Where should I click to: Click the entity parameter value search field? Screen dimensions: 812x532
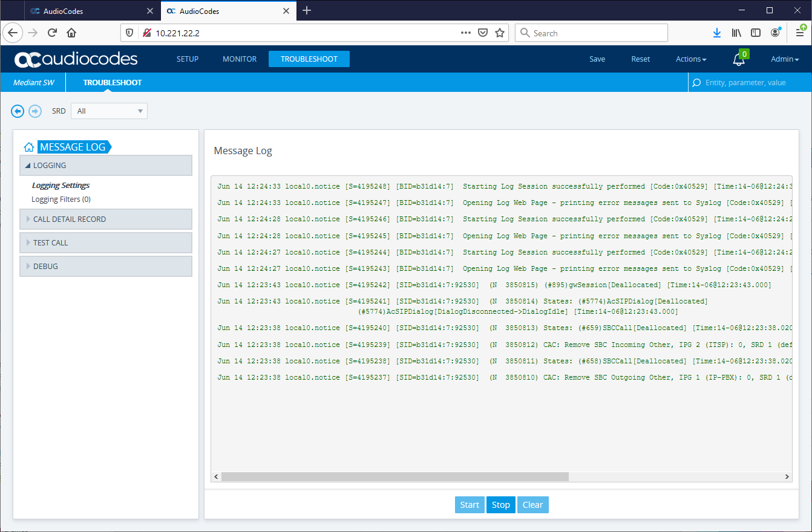point(750,83)
